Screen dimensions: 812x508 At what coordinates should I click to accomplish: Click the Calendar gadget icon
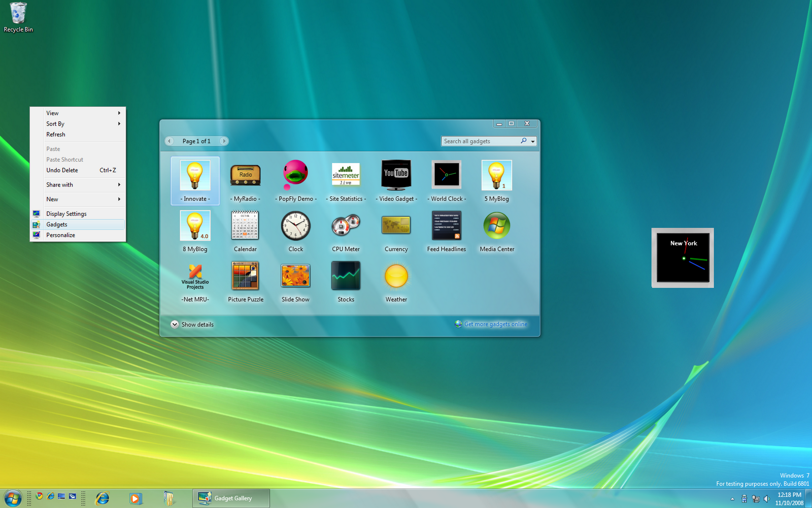pyautogui.click(x=245, y=226)
